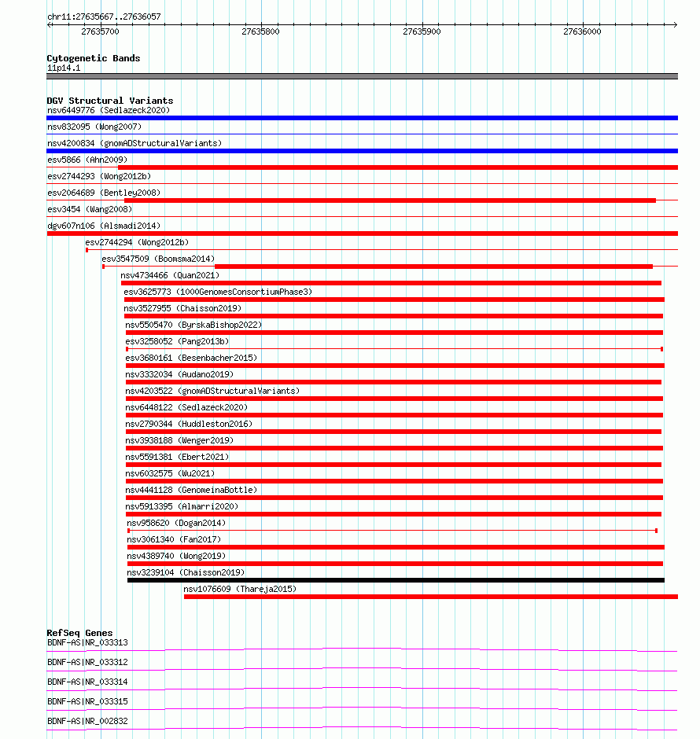
Task: Open the BDNF-AS|NR_002832 gene label
Action: (x=87, y=721)
